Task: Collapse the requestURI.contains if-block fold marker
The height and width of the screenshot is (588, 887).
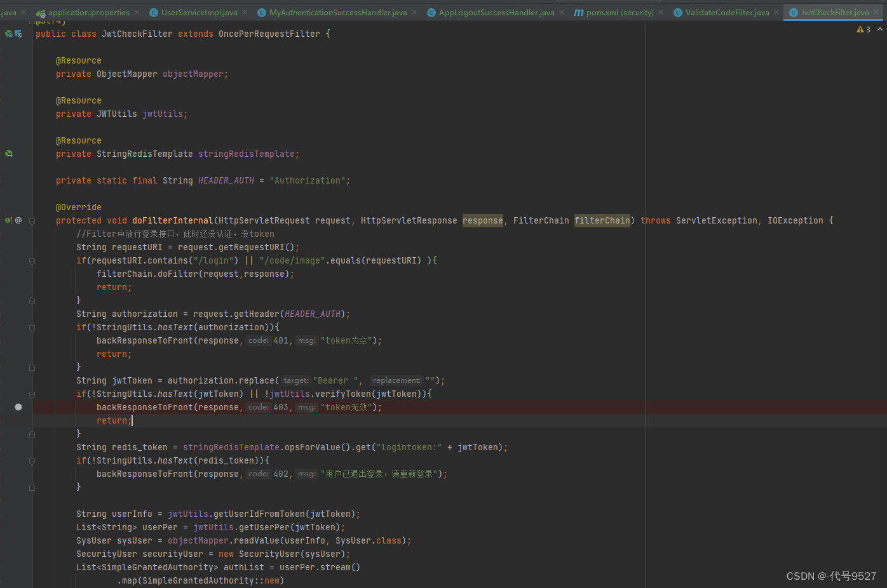Action: pos(32,261)
